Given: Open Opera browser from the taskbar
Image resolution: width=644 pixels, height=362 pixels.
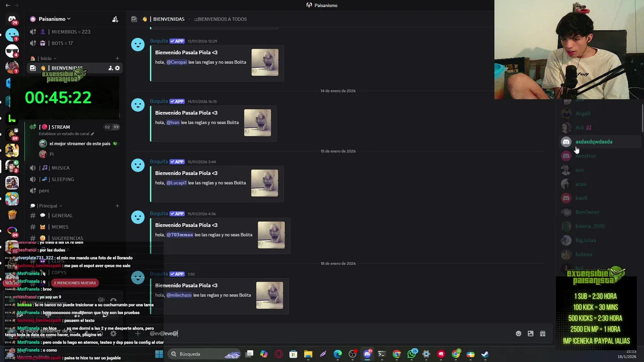Looking at the screenshot, I should point(278,354).
